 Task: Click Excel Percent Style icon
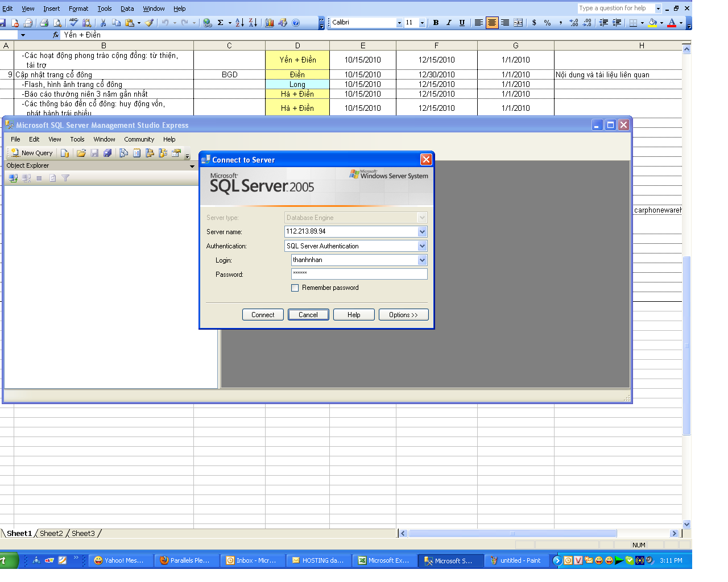click(x=547, y=23)
